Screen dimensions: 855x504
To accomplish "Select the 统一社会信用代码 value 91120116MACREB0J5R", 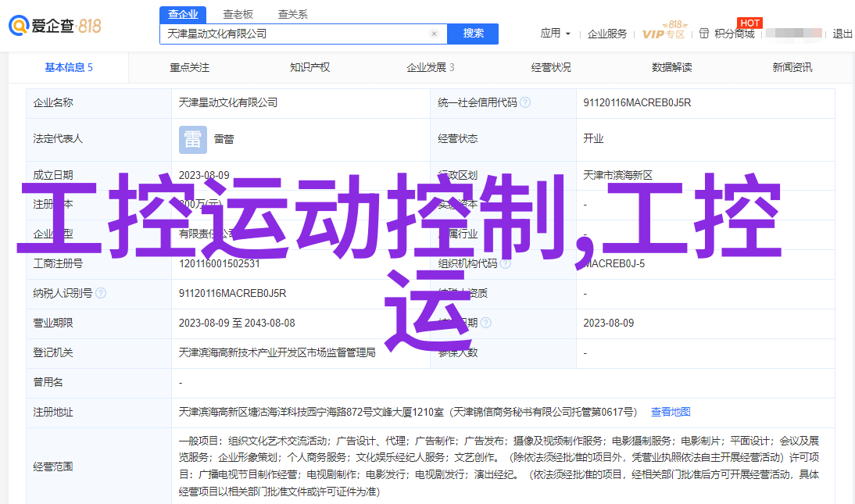I will click(x=637, y=102).
